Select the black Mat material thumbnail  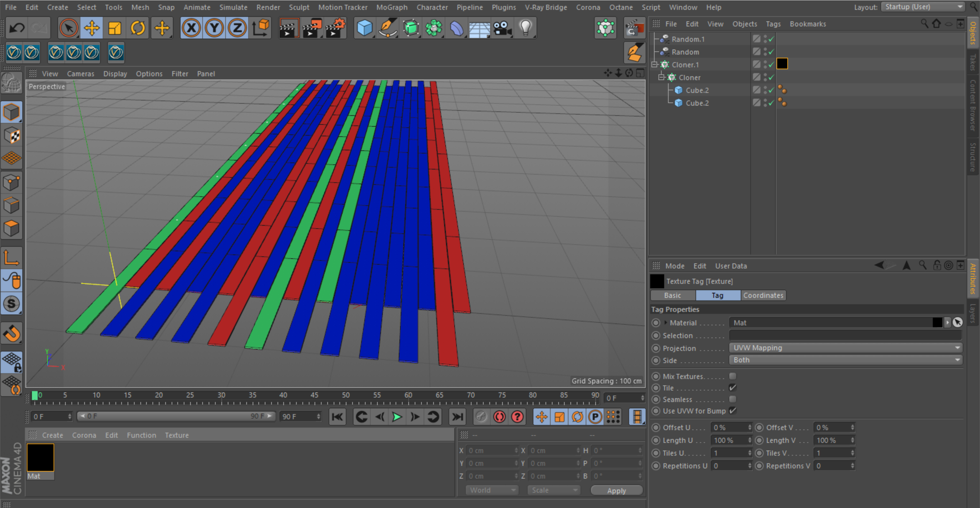(40, 457)
